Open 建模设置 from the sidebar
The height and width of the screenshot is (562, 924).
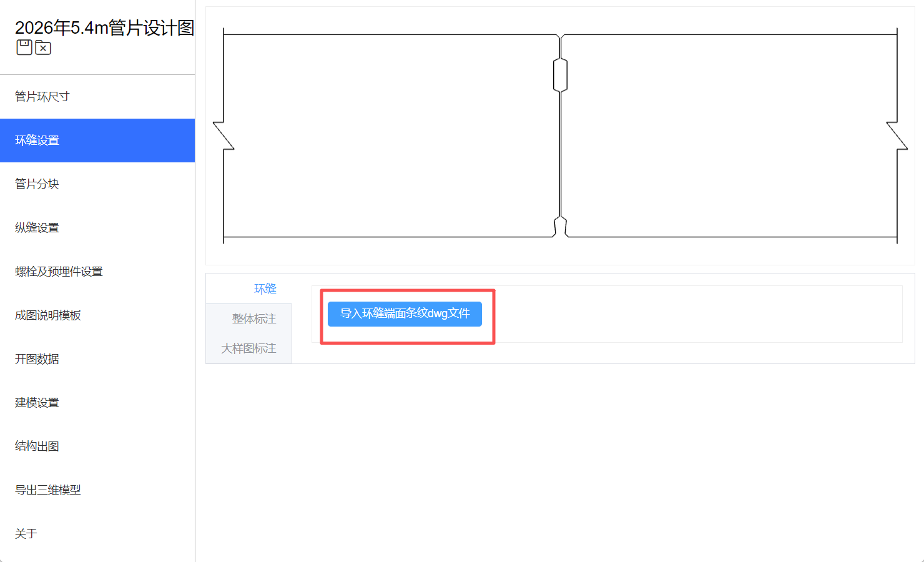tap(37, 403)
